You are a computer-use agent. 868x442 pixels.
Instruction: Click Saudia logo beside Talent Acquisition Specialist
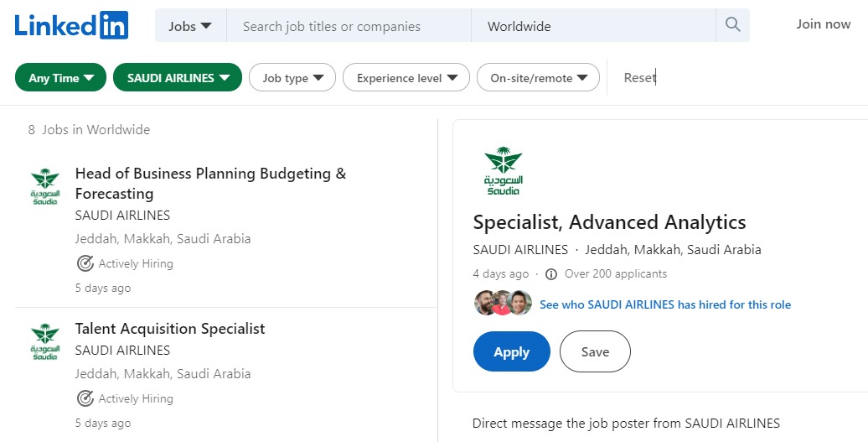[x=44, y=342]
